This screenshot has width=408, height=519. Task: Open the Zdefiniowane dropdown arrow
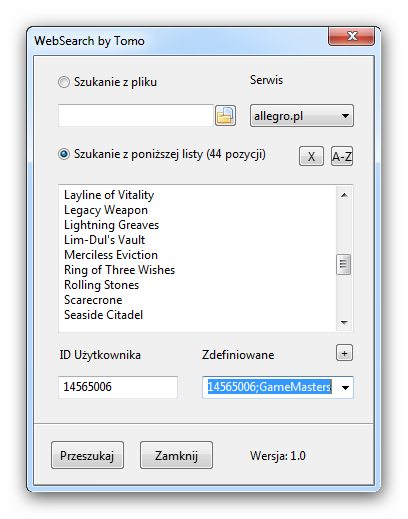tap(345, 388)
